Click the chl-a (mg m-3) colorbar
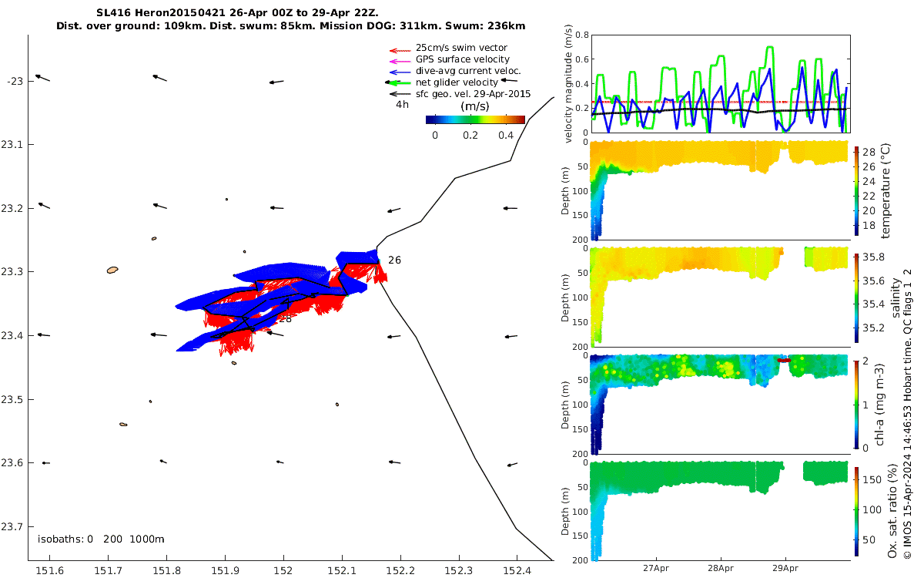 pyautogui.click(x=857, y=404)
